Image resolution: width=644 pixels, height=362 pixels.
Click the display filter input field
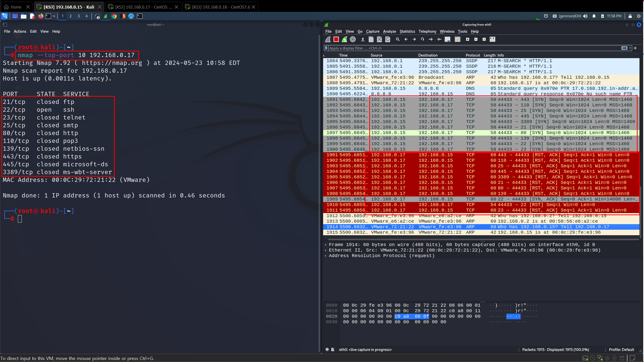pos(472,48)
